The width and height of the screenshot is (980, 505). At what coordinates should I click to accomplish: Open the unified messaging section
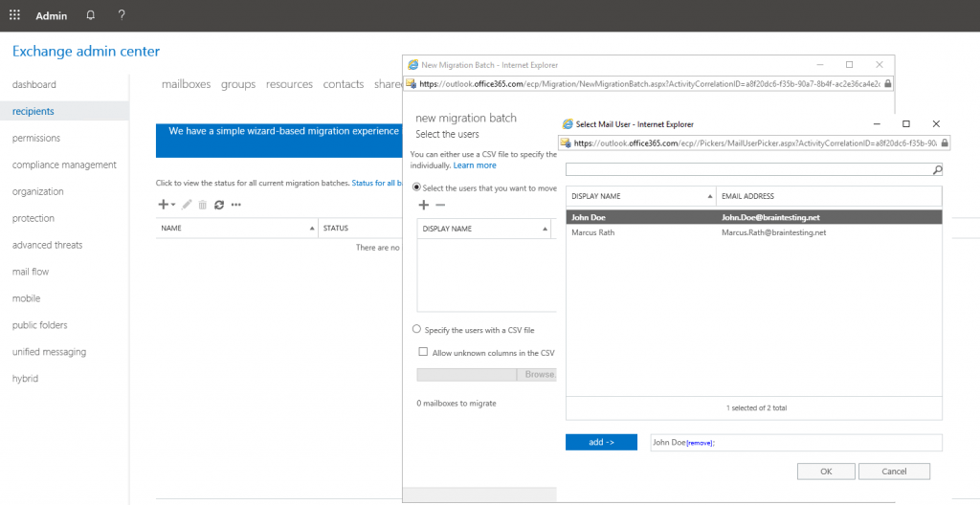pos(50,352)
